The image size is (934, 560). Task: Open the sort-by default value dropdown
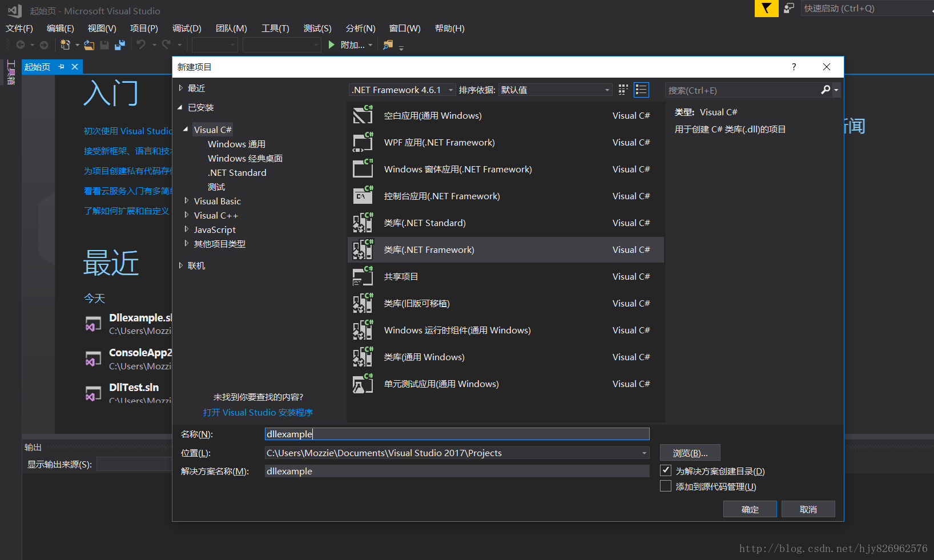(555, 90)
